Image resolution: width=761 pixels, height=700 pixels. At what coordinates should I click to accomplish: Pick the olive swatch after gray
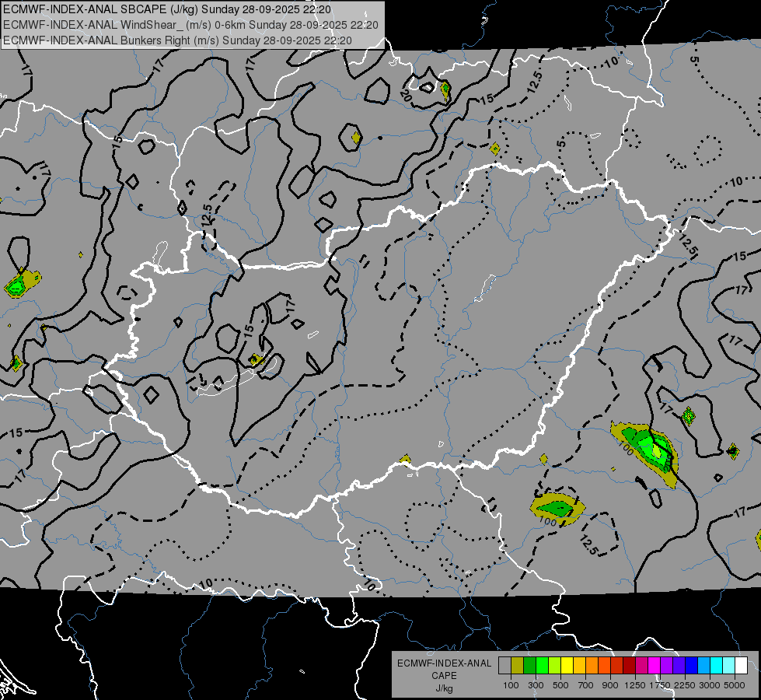tap(517, 666)
